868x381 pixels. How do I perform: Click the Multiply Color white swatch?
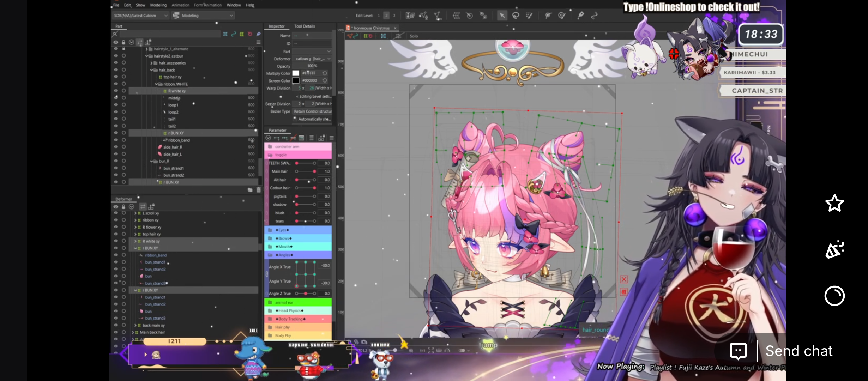pos(296,73)
